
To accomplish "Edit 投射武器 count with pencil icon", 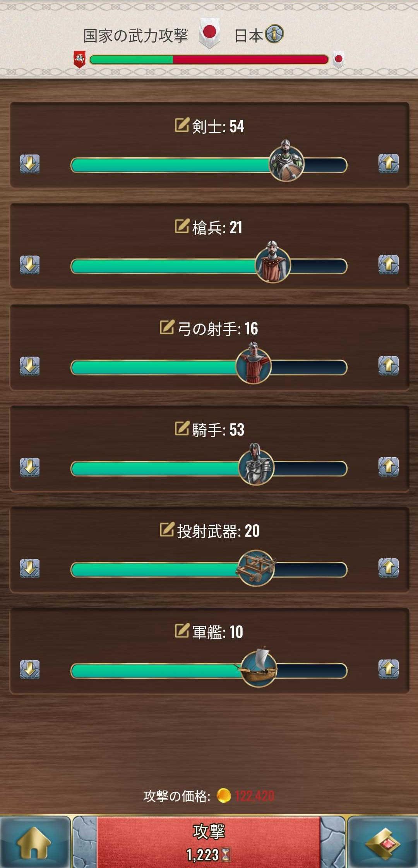I will click(167, 529).
